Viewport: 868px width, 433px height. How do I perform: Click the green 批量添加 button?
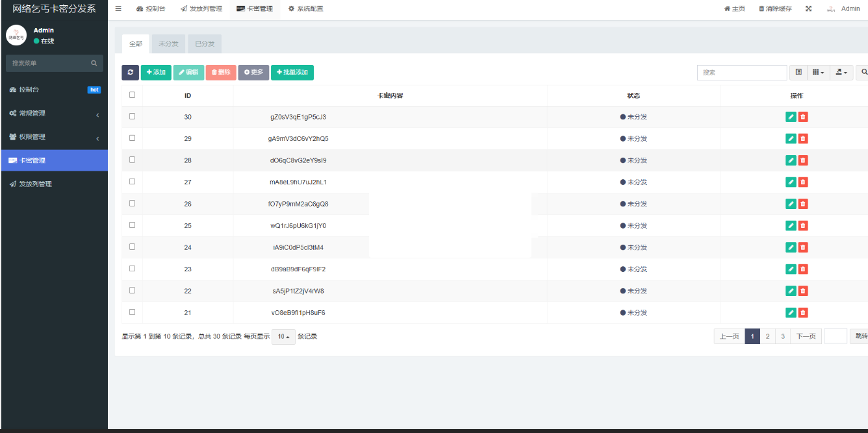click(292, 72)
